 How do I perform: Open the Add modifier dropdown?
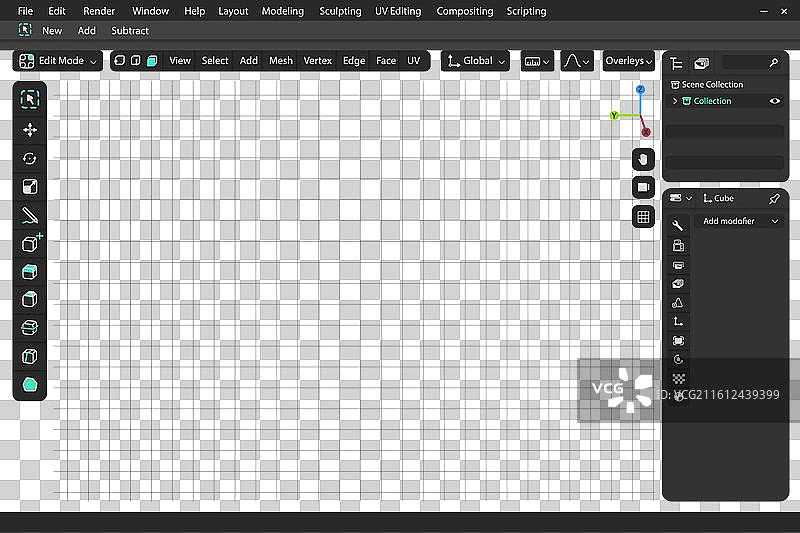[x=740, y=221]
